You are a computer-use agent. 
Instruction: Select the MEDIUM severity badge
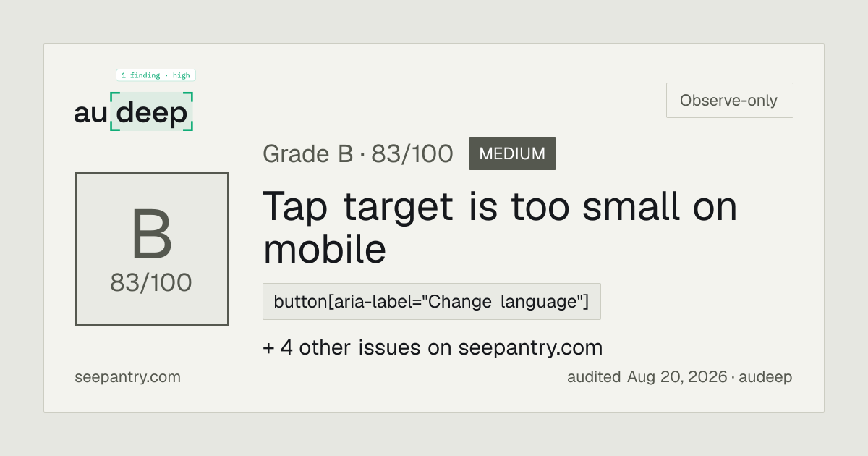point(512,153)
